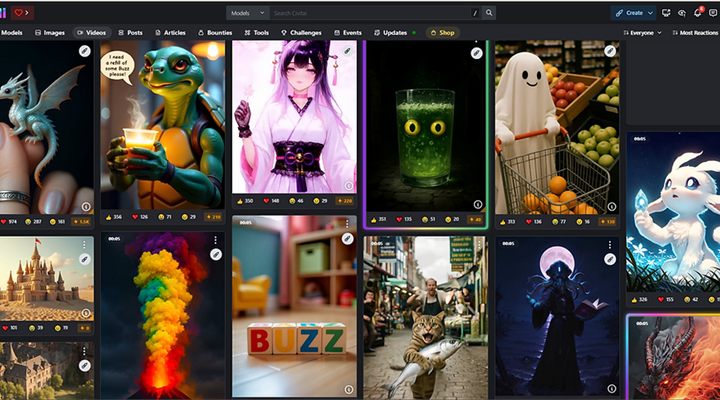Open the Shop button

(443, 33)
